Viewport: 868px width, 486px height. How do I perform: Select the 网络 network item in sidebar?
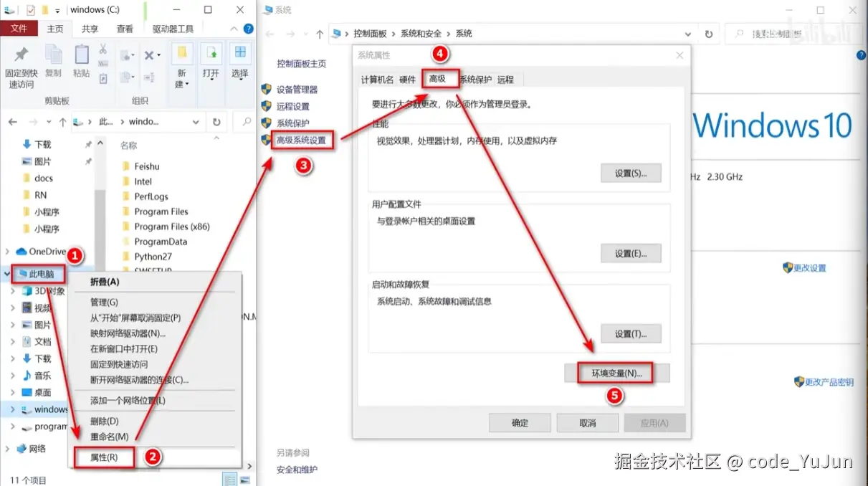tap(31, 449)
